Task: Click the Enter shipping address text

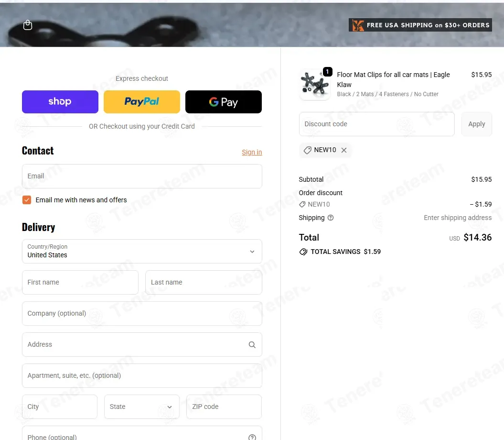Action: point(457,218)
